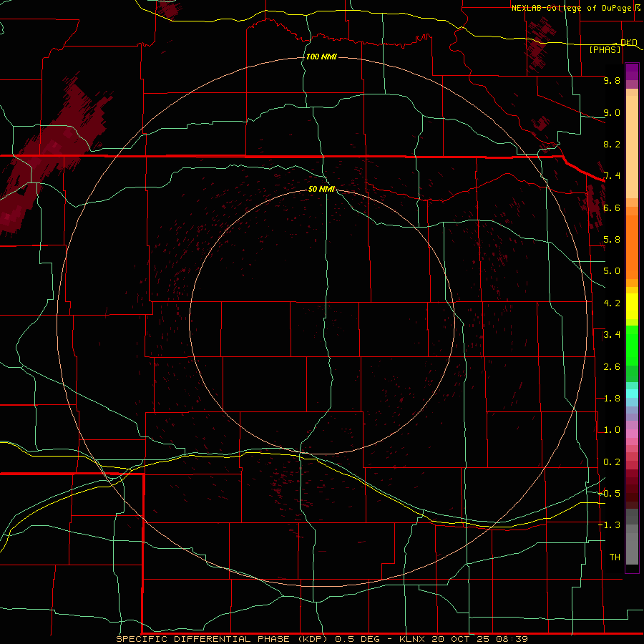Click the 7.4 color scale value
The height and width of the screenshot is (644, 644).
(x=612, y=176)
